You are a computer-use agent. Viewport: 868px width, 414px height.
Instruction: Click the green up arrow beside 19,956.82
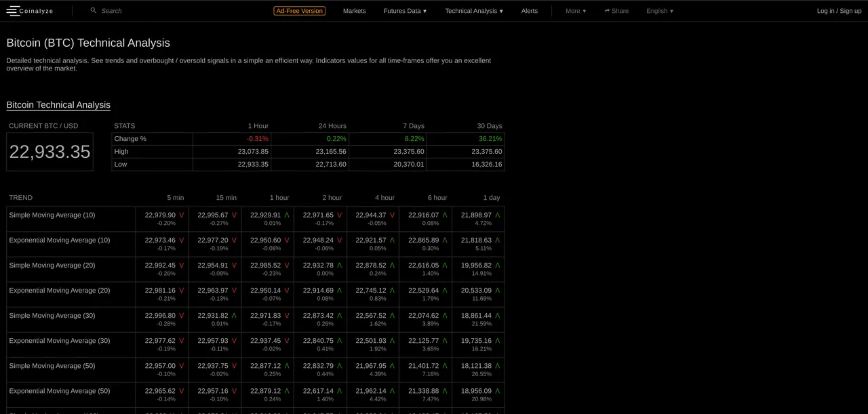coord(498,266)
